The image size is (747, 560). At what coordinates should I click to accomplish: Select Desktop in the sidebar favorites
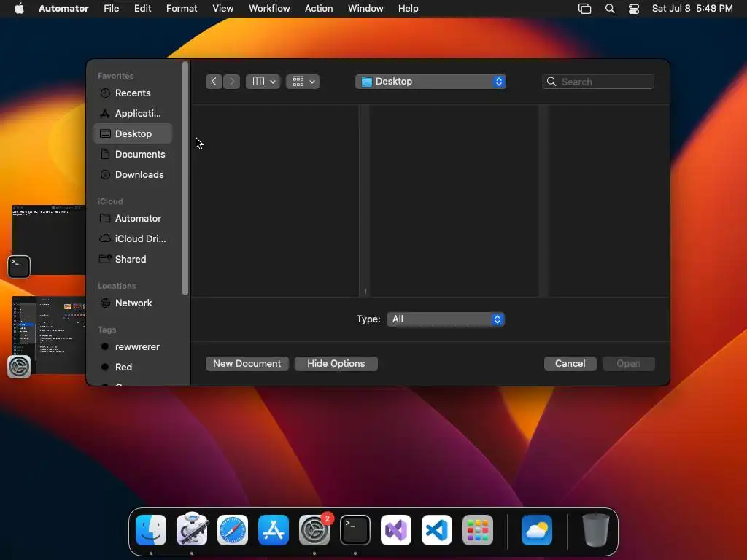click(x=133, y=134)
